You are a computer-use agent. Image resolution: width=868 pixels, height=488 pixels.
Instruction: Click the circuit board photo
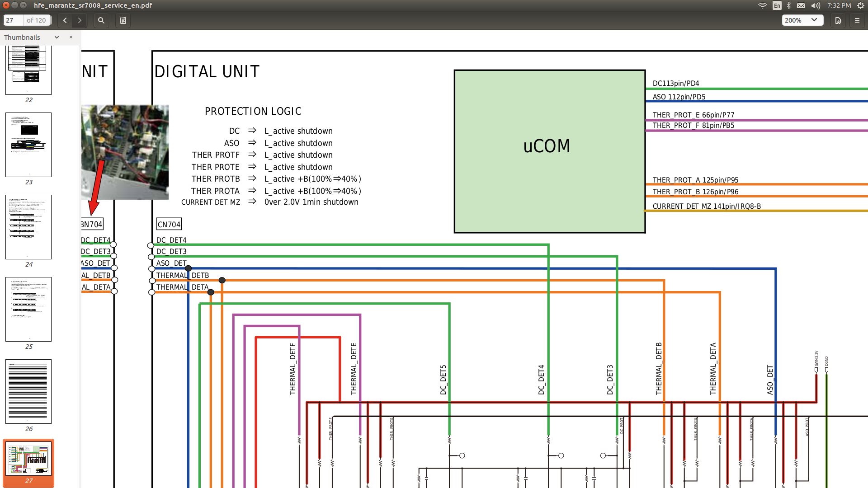click(125, 152)
